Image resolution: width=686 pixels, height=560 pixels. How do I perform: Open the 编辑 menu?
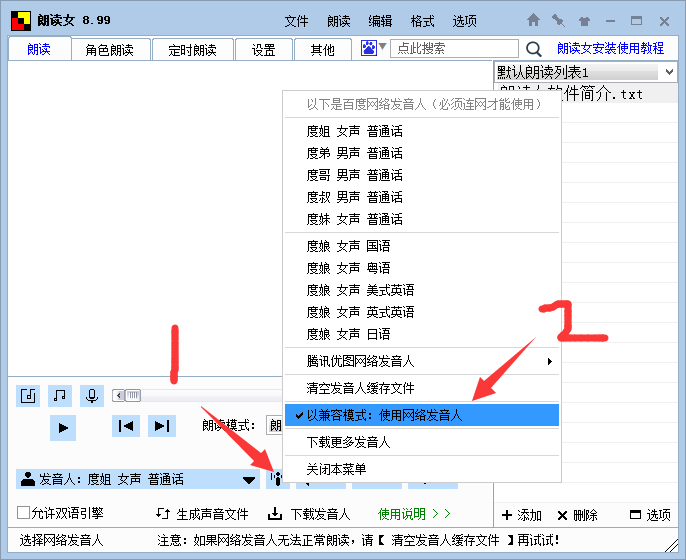pos(380,21)
